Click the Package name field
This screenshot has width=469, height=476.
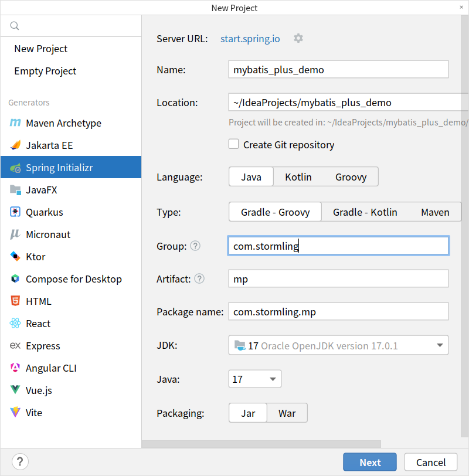point(338,311)
